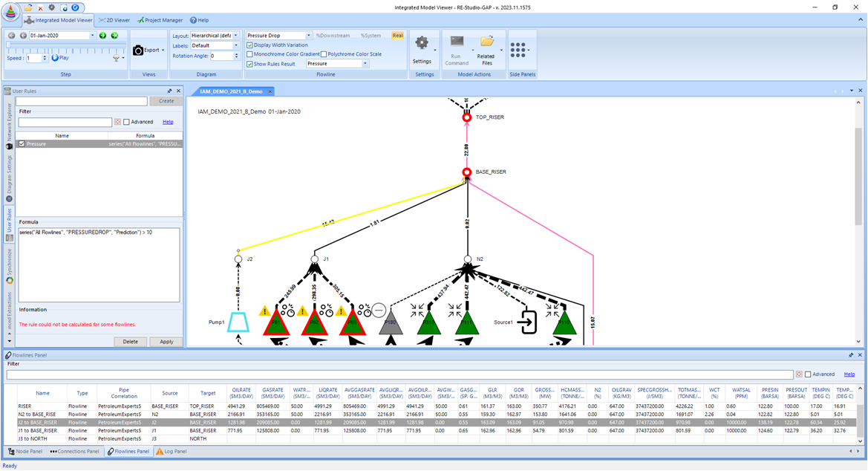This screenshot has width=868, height=471.
Task: Click the rule name input field
Action: pos(82,101)
